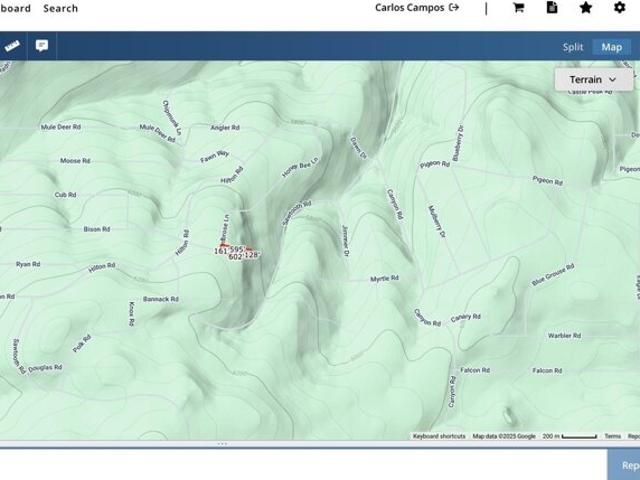Image resolution: width=640 pixels, height=480 pixels.
Task: Click the logout icon beside Carlos Campos
Action: (454, 8)
